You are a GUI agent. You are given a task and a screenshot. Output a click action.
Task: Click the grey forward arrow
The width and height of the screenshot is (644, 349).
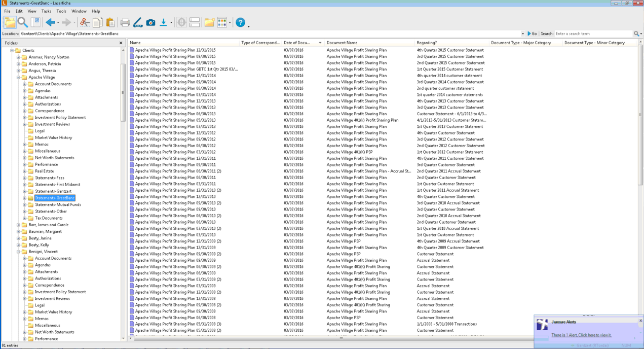[66, 22]
